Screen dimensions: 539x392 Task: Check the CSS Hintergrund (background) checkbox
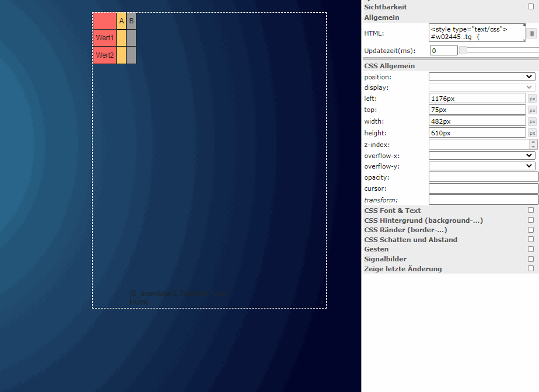[530, 220]
